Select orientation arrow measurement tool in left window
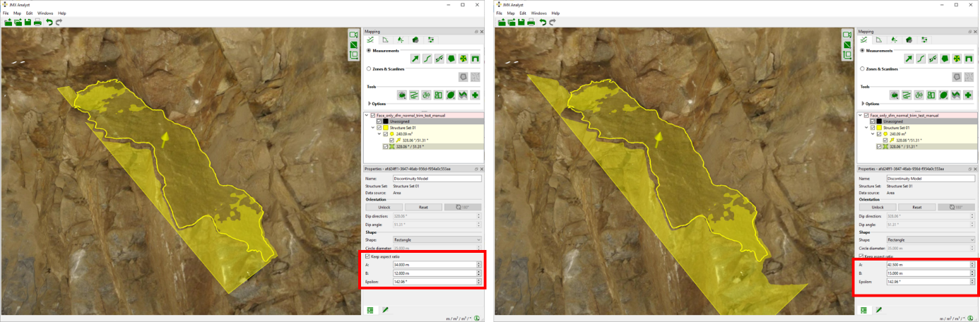This screenshot has width=980, height=322. (415, 59)
